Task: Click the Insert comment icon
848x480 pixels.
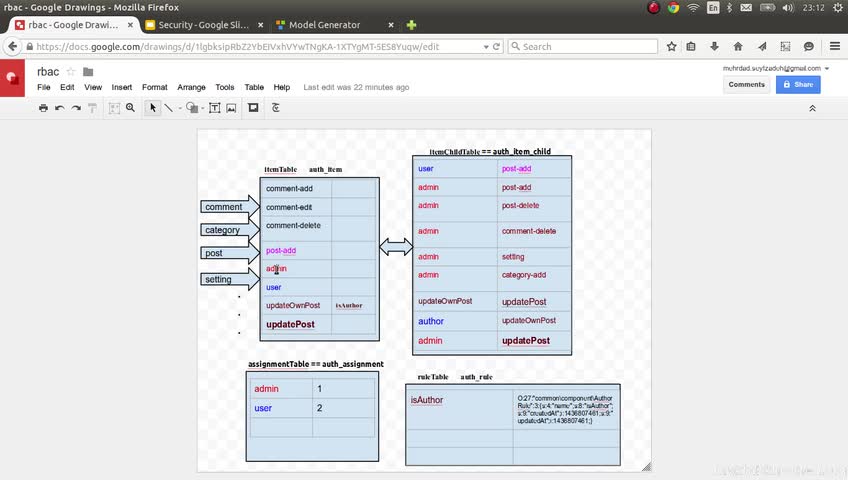Action: [253, 108]
